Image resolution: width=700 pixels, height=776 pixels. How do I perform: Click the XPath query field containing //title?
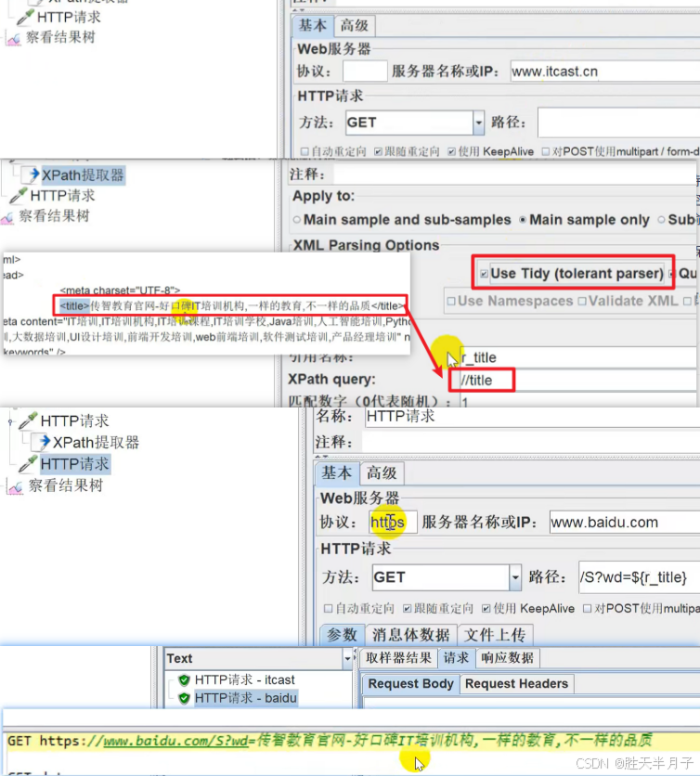click(577, 380)
